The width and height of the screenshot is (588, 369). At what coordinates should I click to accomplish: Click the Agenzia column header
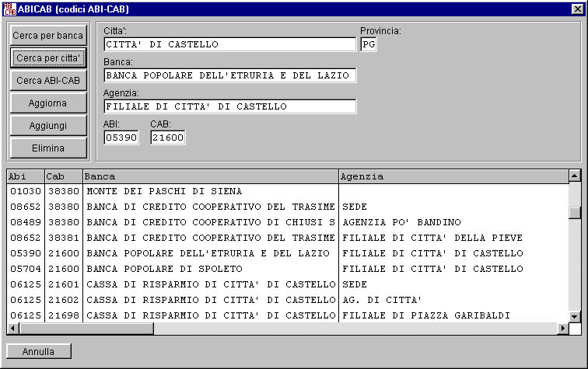[x=453, y=176]
